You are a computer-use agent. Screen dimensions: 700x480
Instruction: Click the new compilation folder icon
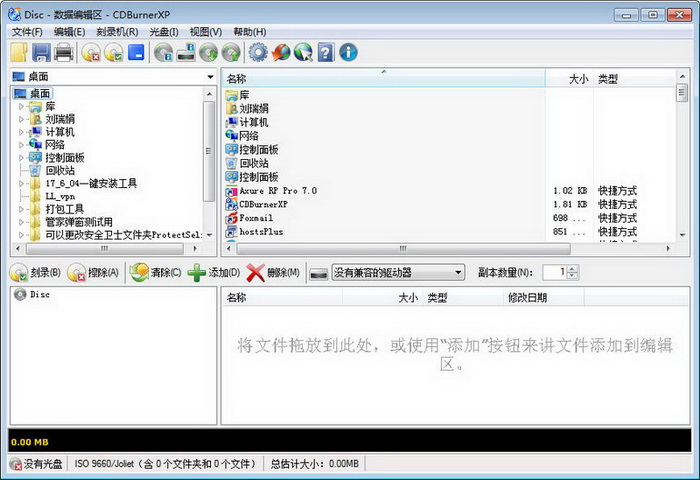(19, 52)
